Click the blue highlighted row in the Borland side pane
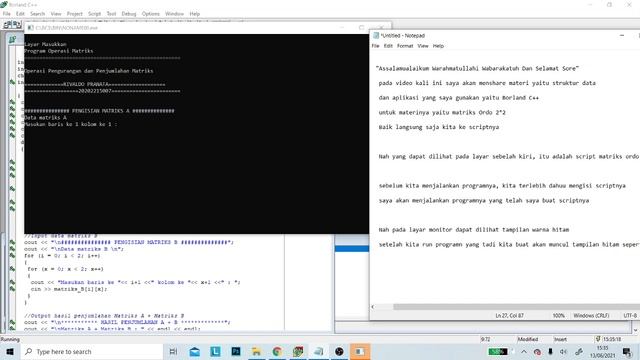Image resolution: width=640 pixels, height=360 pixels. tap(351, 249)
